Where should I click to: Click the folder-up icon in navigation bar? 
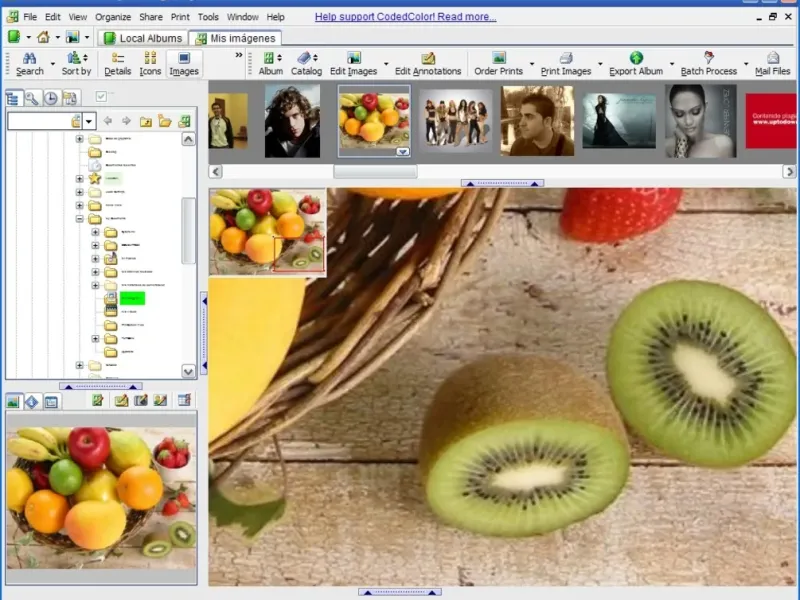pyautogui.click(x=145, y=121)
